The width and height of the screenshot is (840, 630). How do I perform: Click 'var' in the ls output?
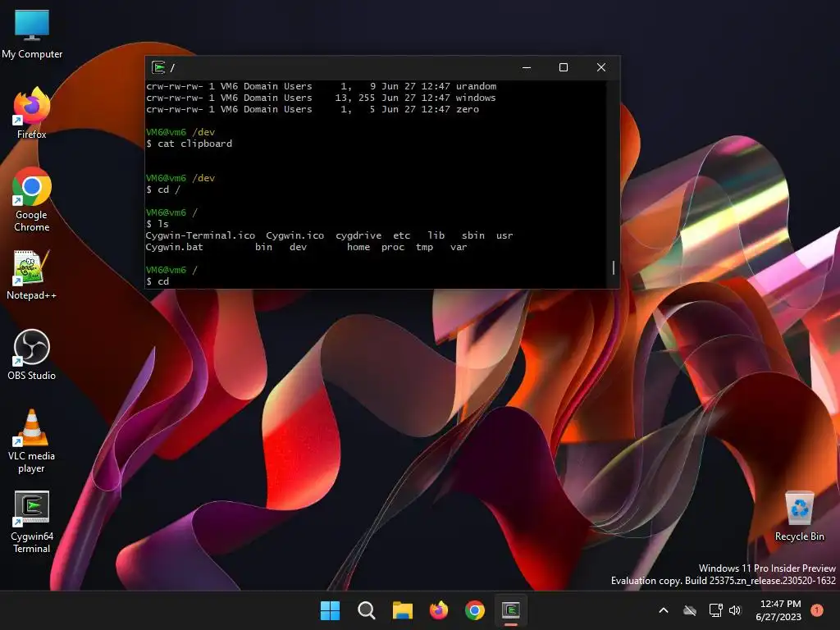(x=459, y=247)
